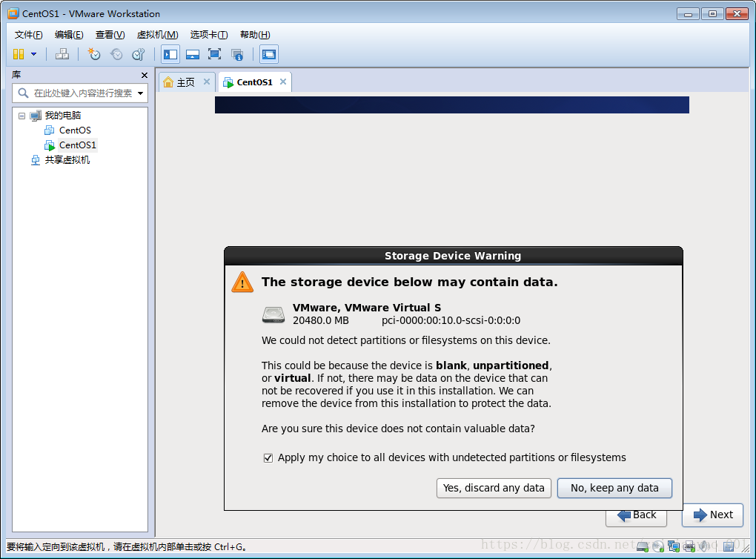
Task: Click the CD/DVD drive status icon
Action: coord(658,546)
